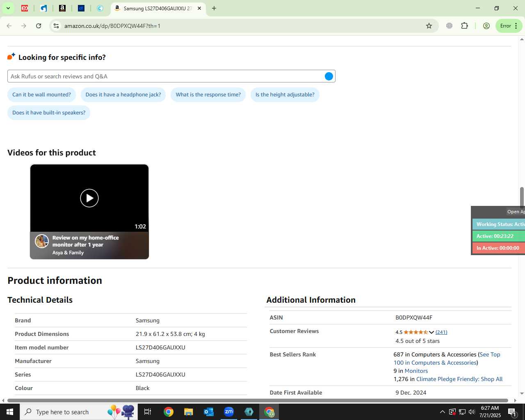Click the Active 00:23:22 timer bar

point(499,236)
